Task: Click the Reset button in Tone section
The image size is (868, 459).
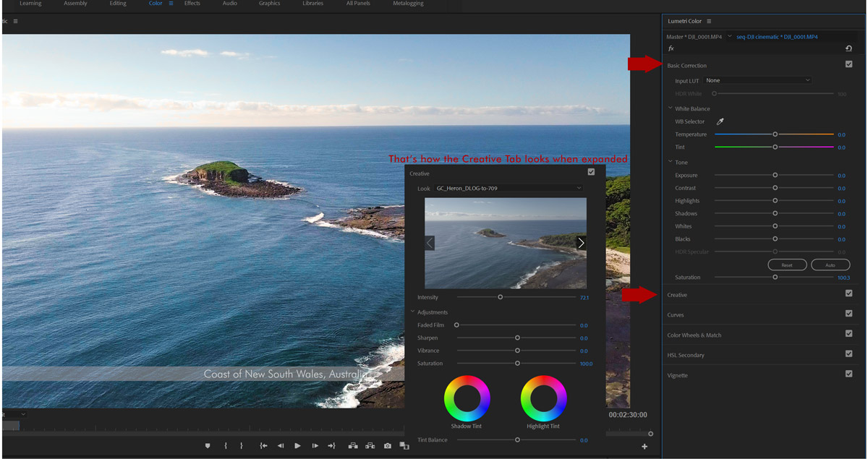Action: point(787,265)
